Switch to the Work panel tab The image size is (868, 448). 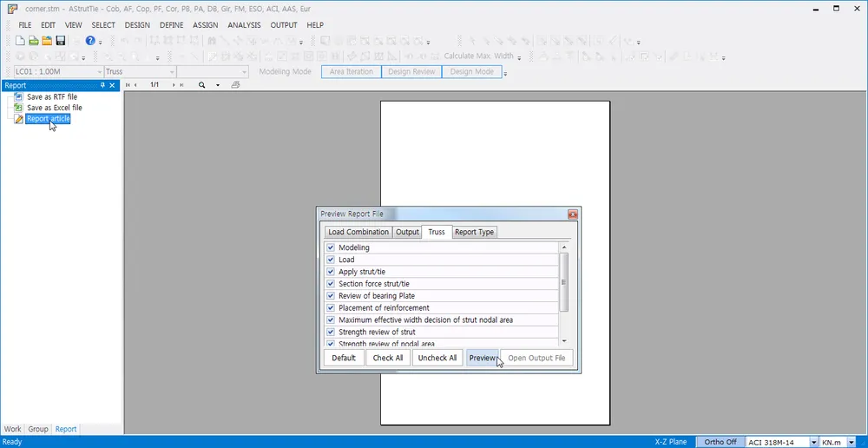point(13,429)
